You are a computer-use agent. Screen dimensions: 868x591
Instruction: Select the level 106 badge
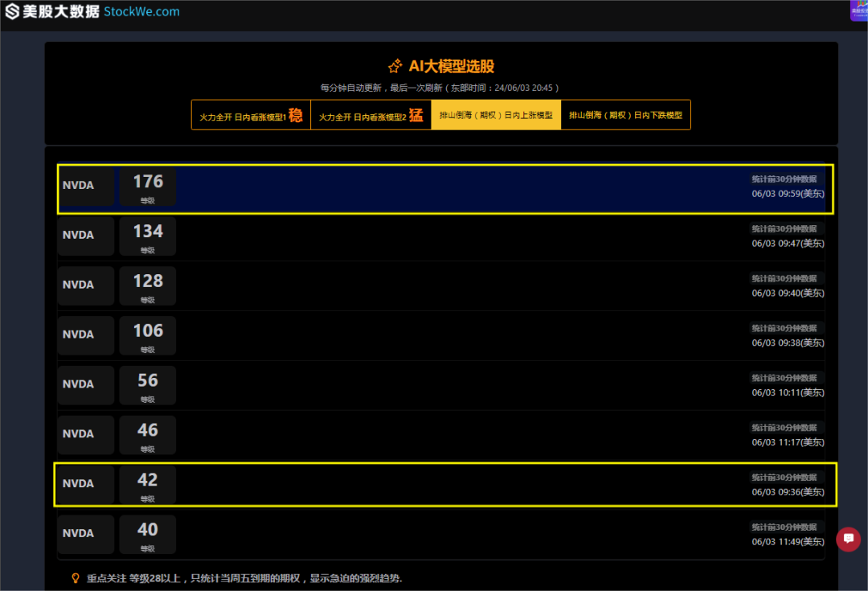[x=148, y=336]
